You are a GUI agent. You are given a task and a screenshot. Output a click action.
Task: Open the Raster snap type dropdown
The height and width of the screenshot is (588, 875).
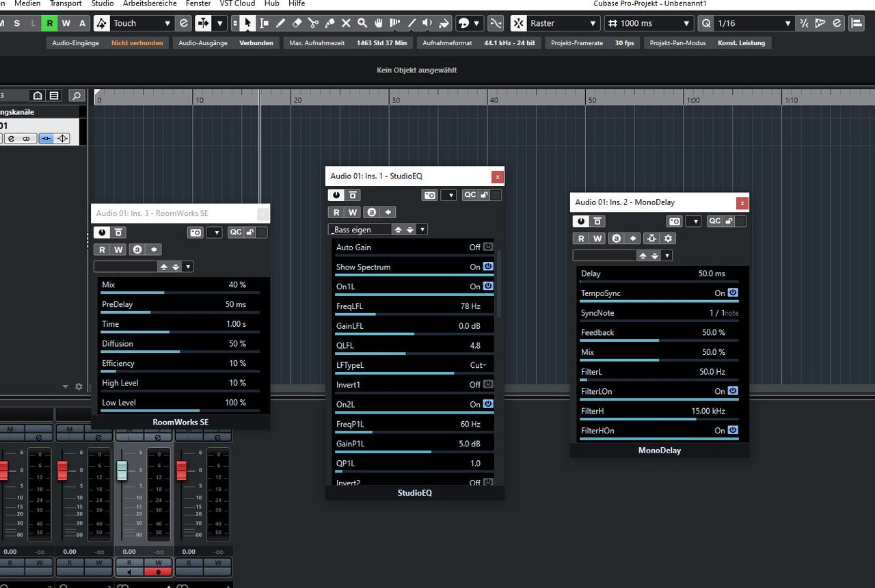pyautogui.click(x=593, y=23)
